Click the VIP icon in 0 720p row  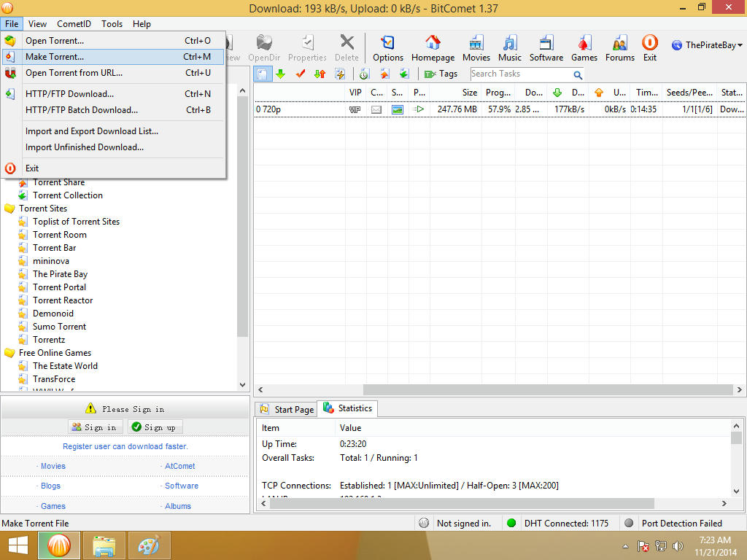point(355,109)
